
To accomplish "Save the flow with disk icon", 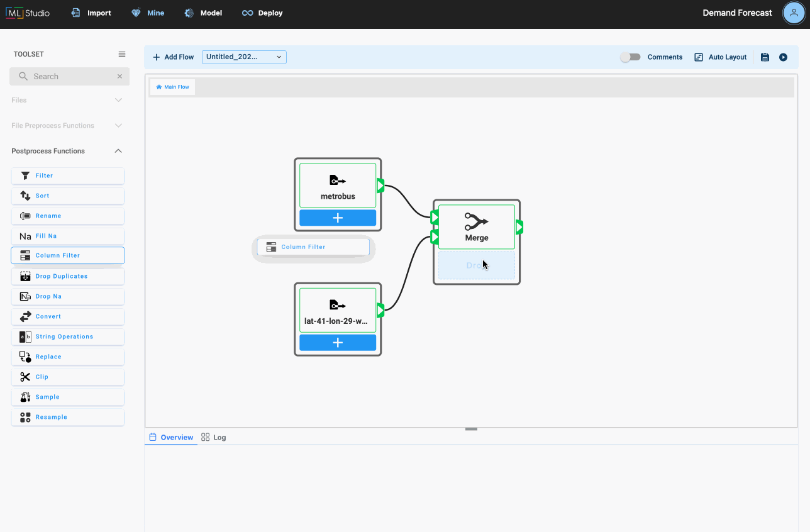I will pos(765,57).
